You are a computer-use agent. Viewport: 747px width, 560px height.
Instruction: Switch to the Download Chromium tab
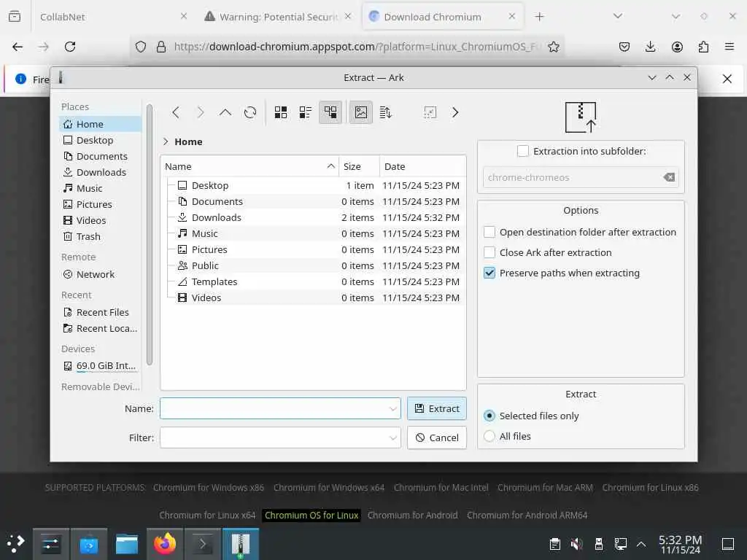coord(443,17)
